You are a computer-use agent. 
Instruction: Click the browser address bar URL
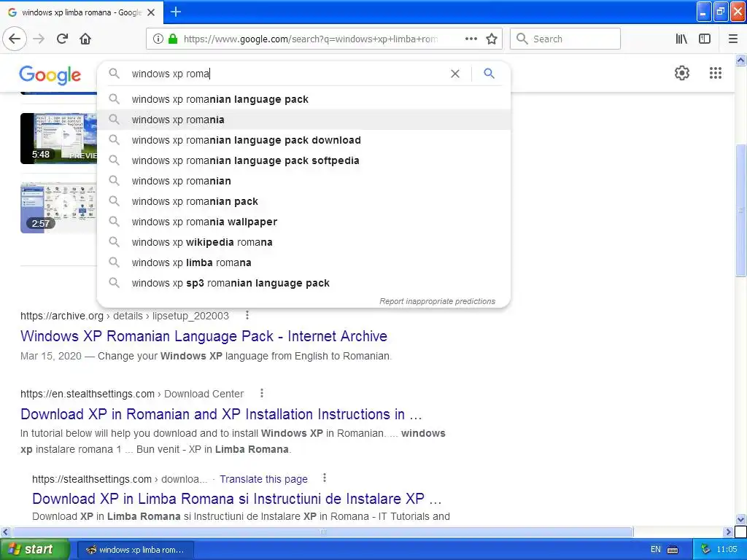(x=311, y=39)
